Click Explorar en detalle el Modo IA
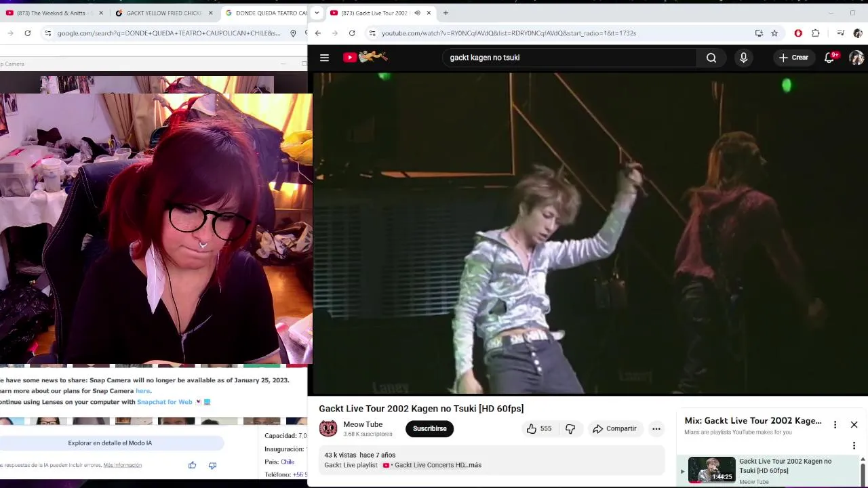This screenshot has width=868, height=488. (x=110, y=443)
